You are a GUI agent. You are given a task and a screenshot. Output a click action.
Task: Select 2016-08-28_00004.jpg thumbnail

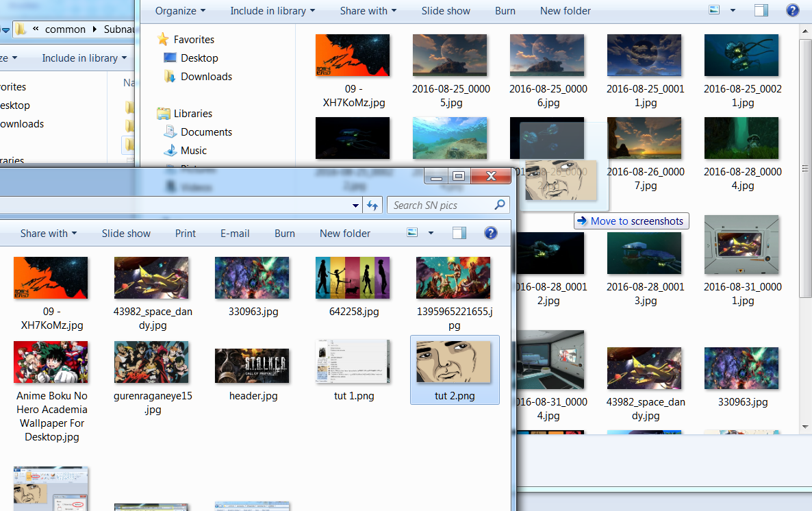coord(741,138)
